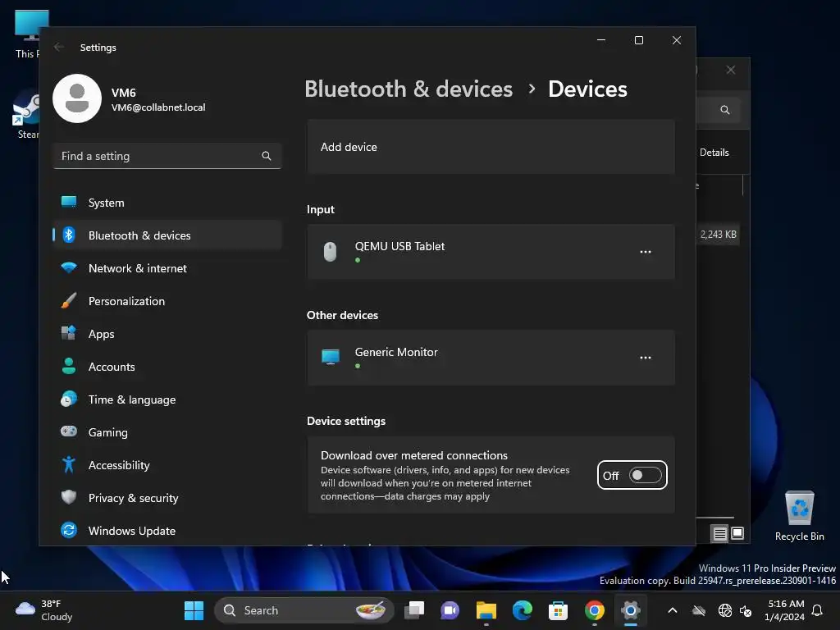
Task: Open more options for QEMU USB Tablet
Action: pos(645,252)
